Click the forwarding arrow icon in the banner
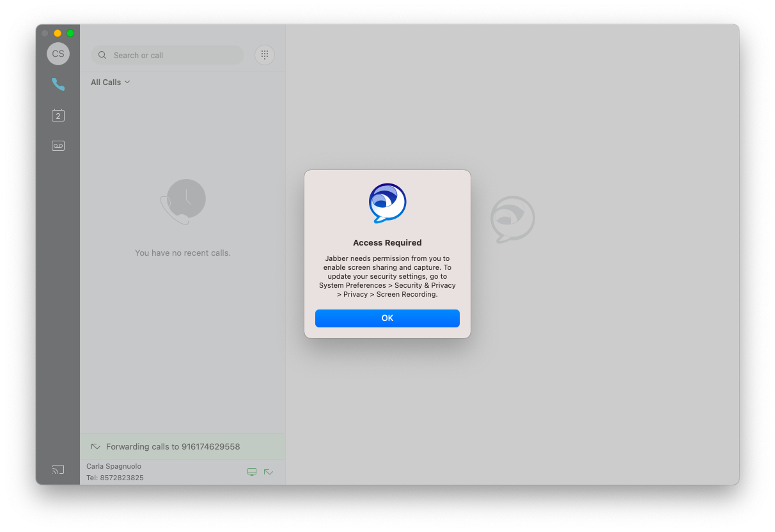Image resolution: width=775 pixels, height=532 pixels. tap(96, 446)
